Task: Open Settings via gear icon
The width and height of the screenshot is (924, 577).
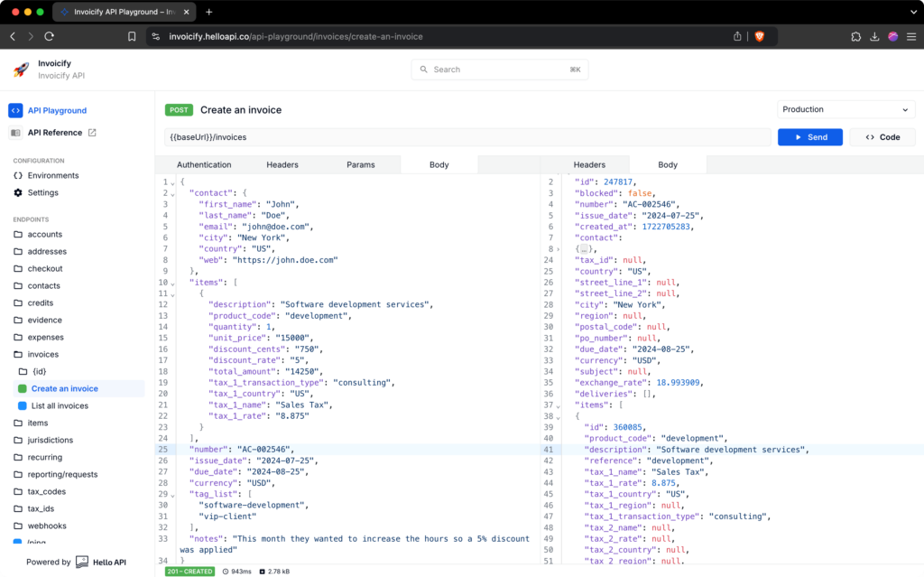Action: coord(18,192)
